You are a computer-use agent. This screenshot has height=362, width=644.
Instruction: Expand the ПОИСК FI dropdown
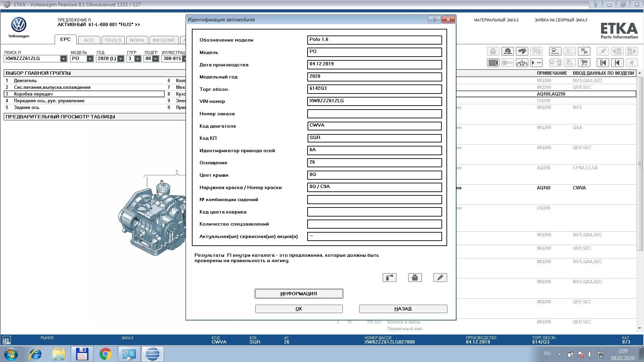click(x=63, y=59)
